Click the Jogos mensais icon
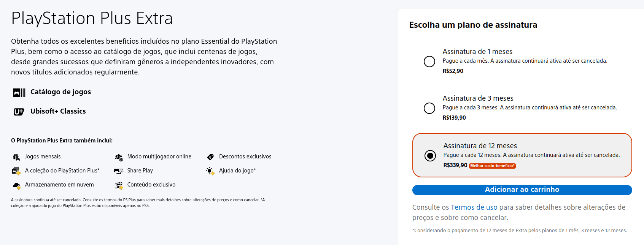 pyautogui.click(x=16, y=157)
